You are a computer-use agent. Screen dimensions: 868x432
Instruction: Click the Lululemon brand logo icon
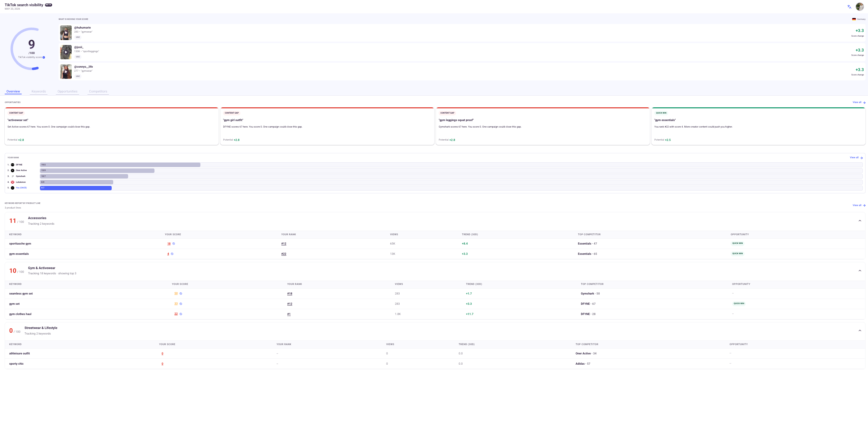(x=12, y=182)
